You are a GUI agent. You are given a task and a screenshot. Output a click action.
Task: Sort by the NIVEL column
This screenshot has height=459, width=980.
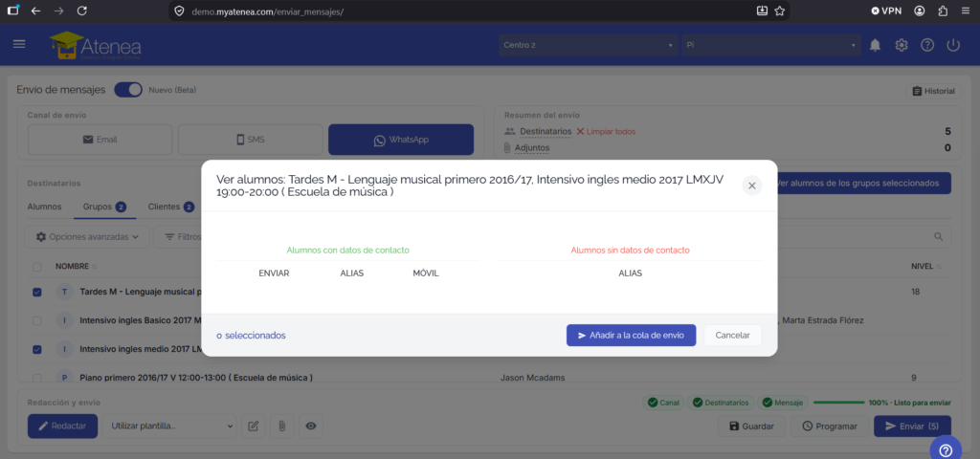(927, 267)
